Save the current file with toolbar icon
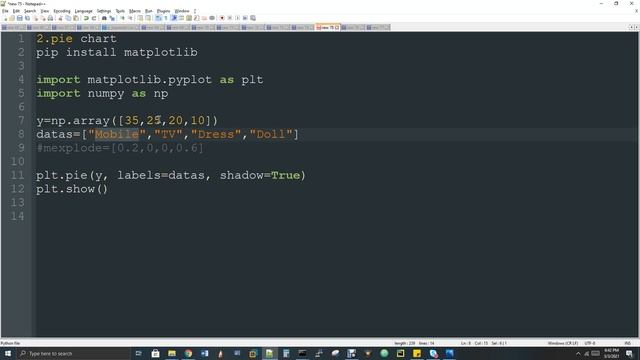The width and height of the screenshot is (640, 360). coord(20,18)
